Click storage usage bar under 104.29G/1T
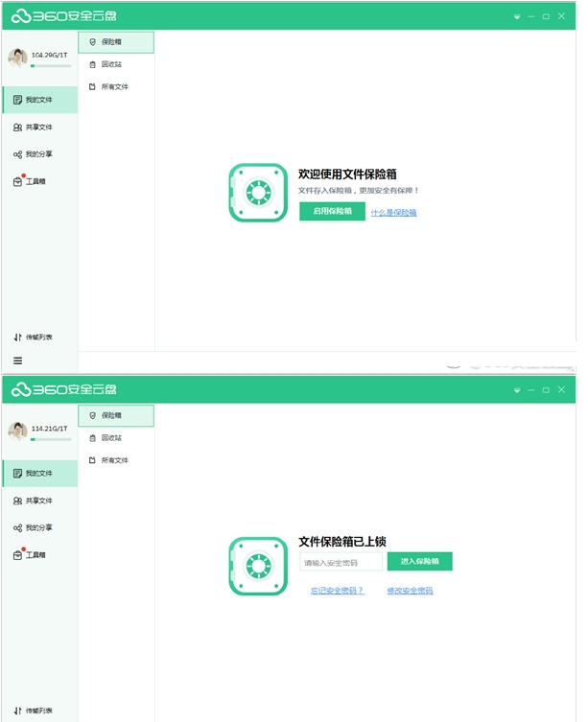This screenshot has height=722, width=588. (x=51, y=66)
